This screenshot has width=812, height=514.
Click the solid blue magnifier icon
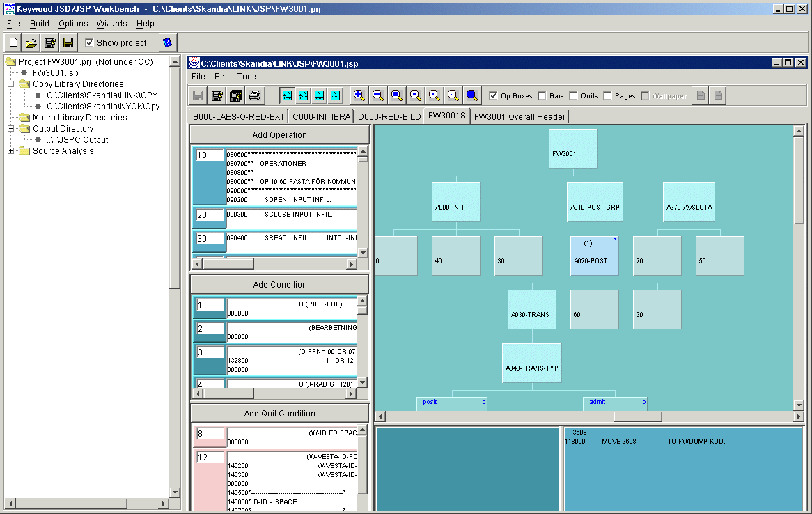471,95
